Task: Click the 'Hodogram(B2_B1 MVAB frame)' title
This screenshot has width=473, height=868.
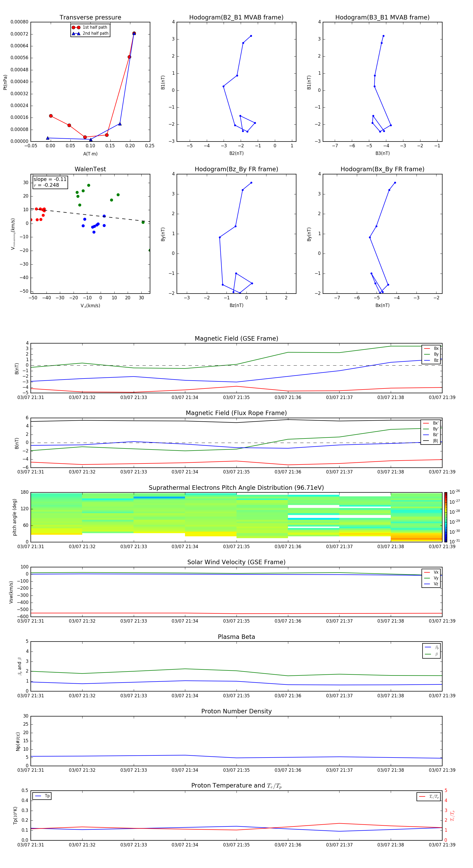Action: tap(236, 18)
